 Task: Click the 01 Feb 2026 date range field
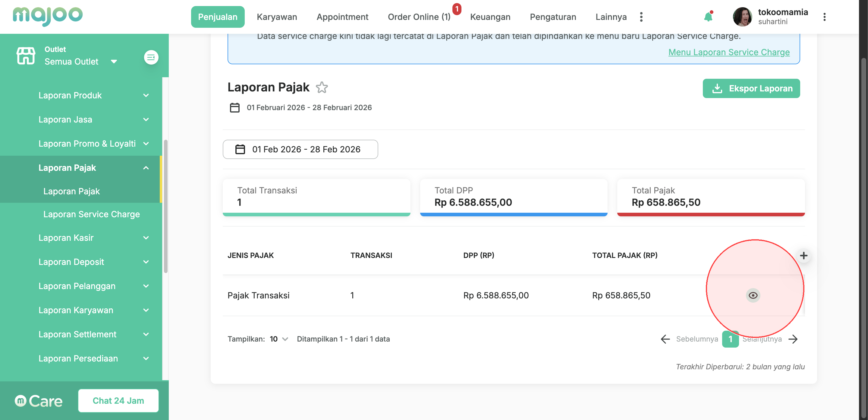pyautogui.click(x=300, y=149)
